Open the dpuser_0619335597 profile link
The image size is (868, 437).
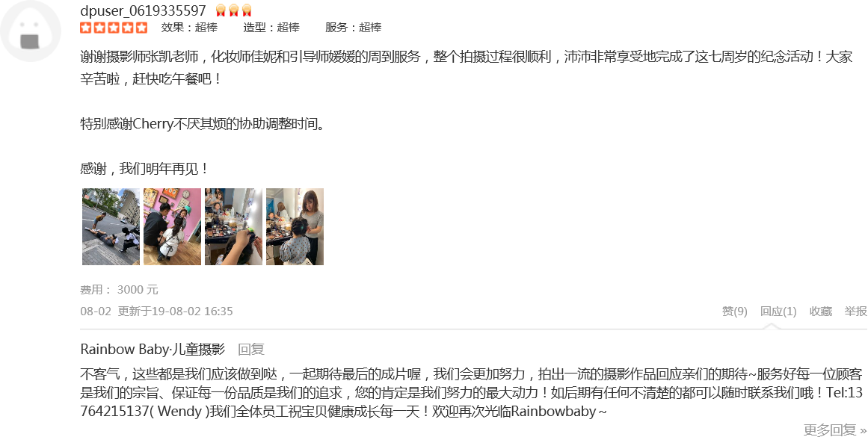point(143,10)
